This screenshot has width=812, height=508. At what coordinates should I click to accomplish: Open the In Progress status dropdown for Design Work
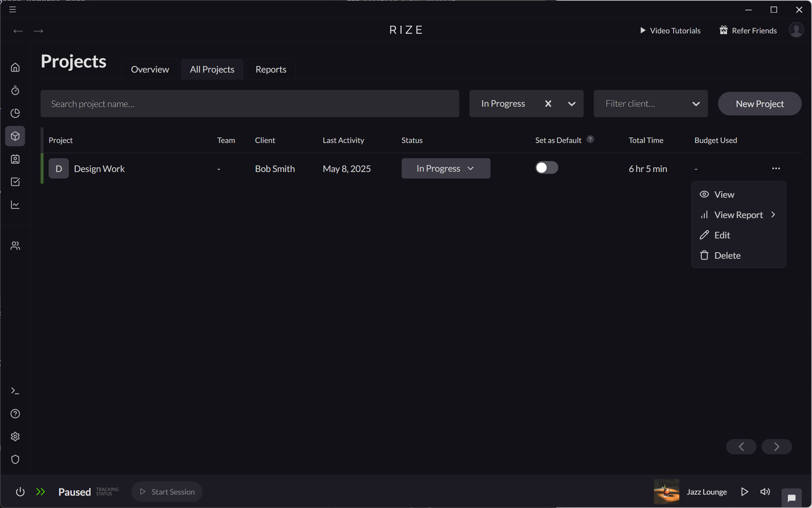[446, 168]
